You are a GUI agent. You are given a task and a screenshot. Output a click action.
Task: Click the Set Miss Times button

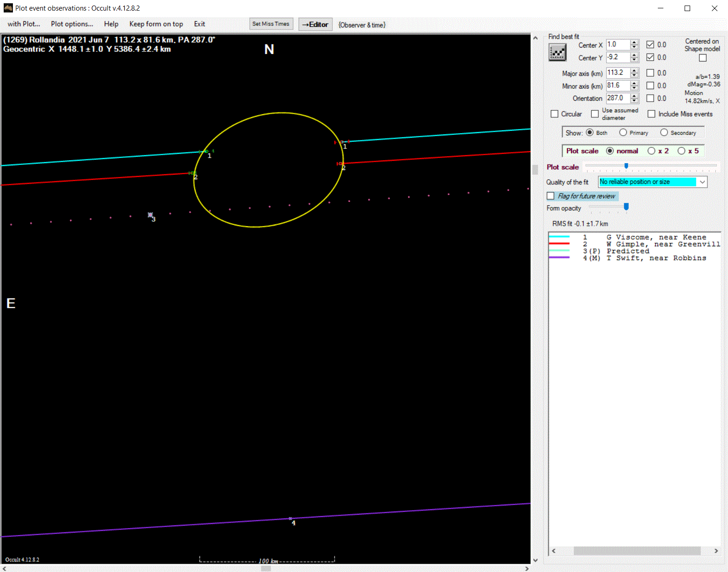tap(271, 24)
